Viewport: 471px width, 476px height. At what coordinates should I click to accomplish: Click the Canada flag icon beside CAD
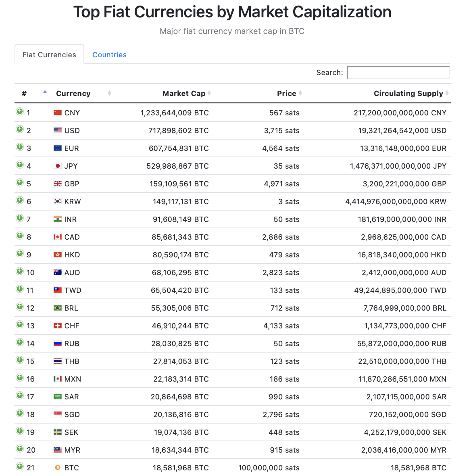(58, 237)
